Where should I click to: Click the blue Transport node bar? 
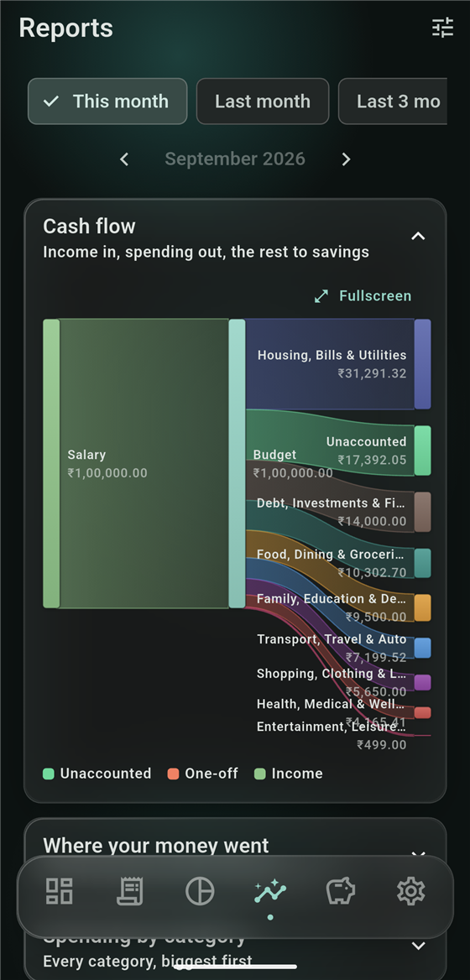click(x=422, y=648)
